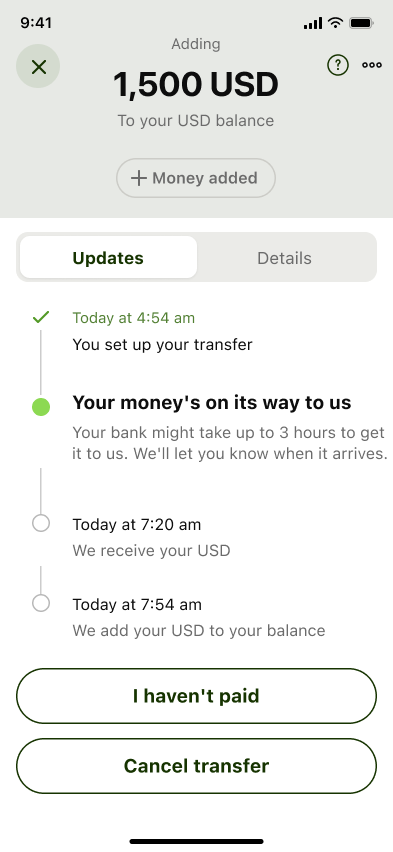The height and width of the screenshot is (852, 393).
Task: Tap the Wi-Fi status bar icon
Action: (336, 23)
